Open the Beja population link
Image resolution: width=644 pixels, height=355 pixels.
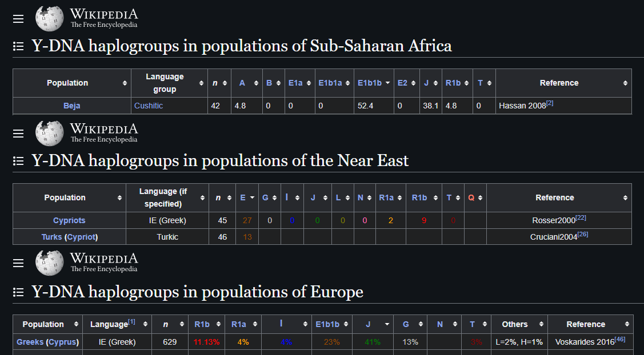(72, 106)
